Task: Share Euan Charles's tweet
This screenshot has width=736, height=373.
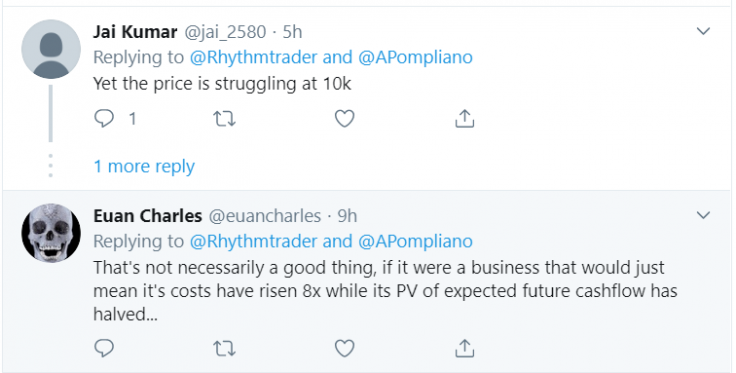Action: 465,349
